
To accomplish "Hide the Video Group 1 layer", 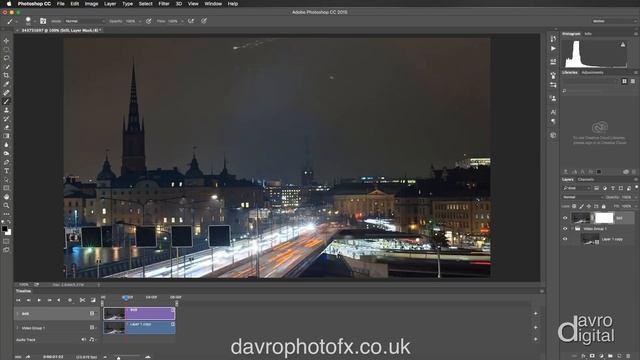I will click(565, 229).
